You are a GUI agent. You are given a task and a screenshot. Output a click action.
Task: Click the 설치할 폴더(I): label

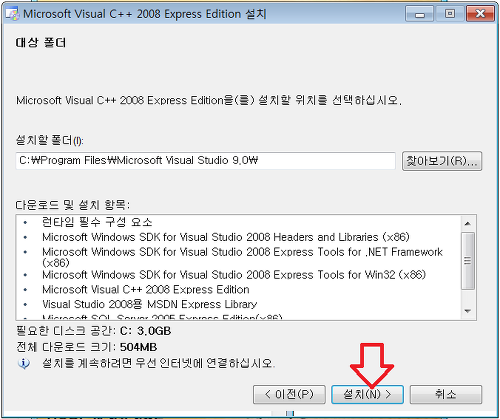tap(49, 140)
